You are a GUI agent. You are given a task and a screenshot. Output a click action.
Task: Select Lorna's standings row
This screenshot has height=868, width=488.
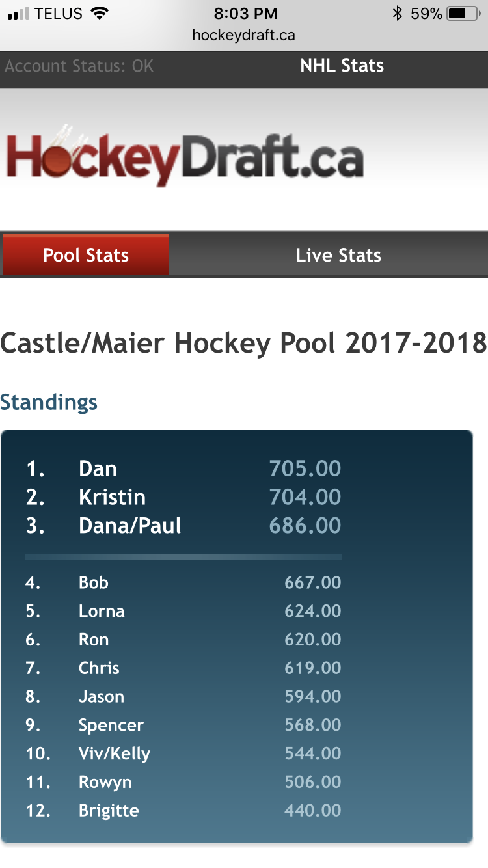pos(102,611)
